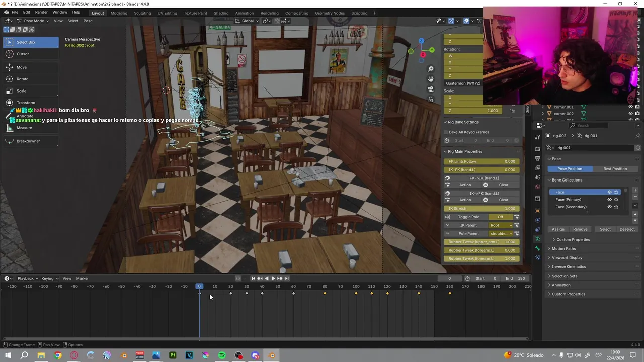Remove a bone collection with minus icon
Image resolution: width=644 pixels, height=362 pixels.
point(635,197)
